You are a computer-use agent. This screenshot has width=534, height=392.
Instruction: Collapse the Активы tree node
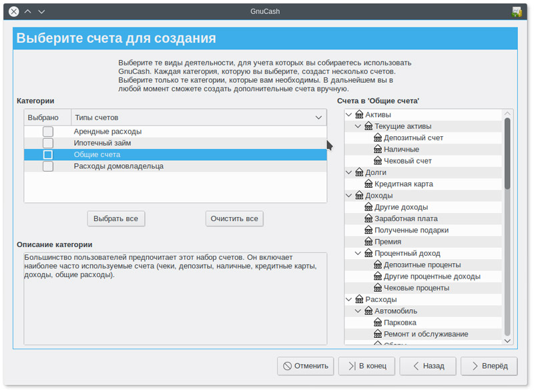point(348,114)
